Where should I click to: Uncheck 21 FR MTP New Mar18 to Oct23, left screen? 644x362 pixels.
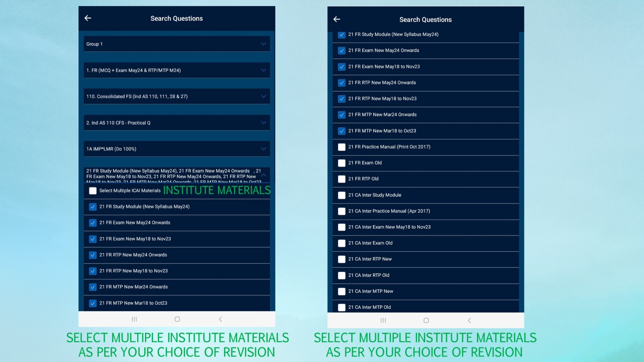pos(93,303)
